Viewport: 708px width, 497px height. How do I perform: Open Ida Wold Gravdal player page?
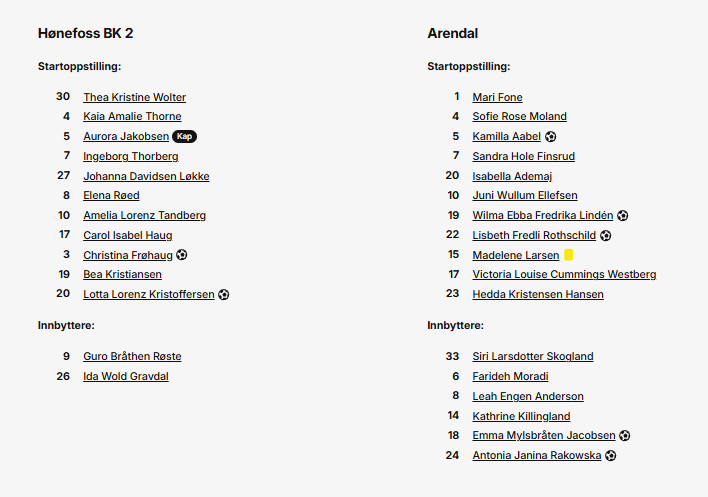126,376
